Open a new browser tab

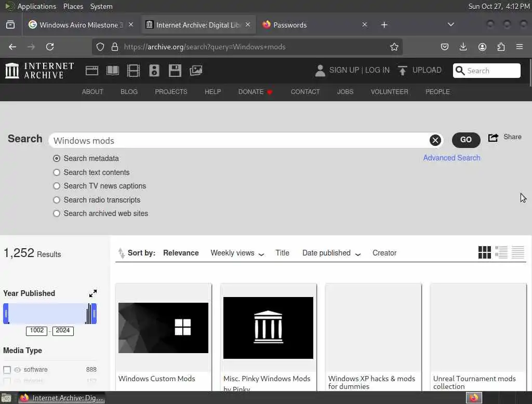click(x=384, y=25)
